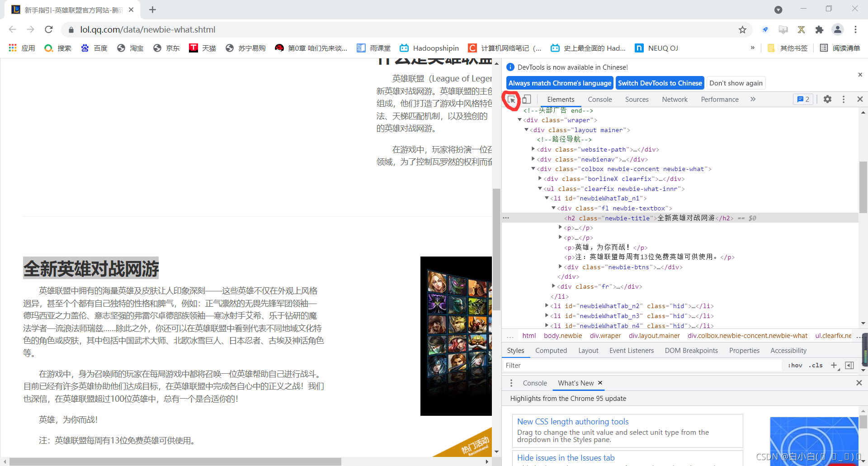This screenshot has width=868, height=466.
Task: Show hidden bookmarks chevron
Action: (752, 48)
